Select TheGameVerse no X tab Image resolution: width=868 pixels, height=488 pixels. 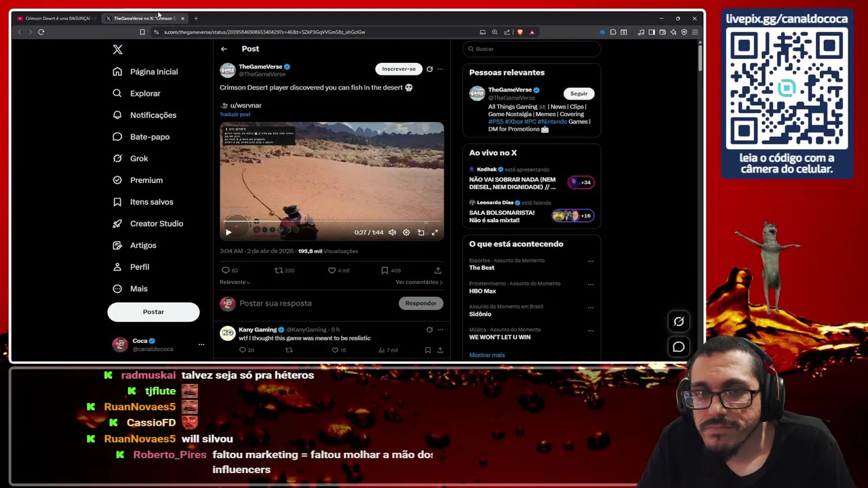coord(144,18)
